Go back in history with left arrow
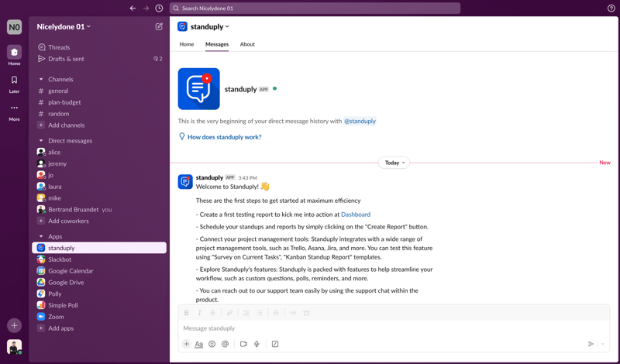Image resolution: width=620 pixels, height=364 pixels. click(x=133, y=9)
